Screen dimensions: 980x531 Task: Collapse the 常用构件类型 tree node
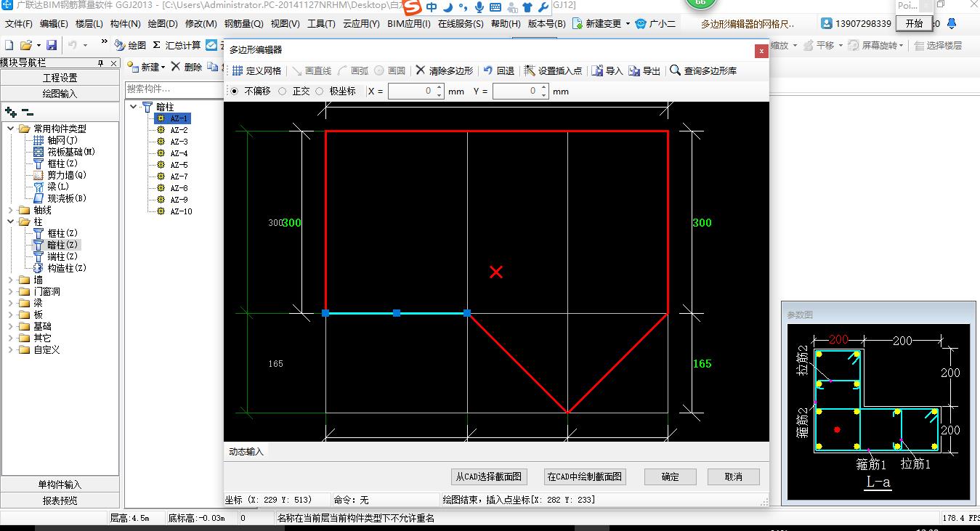(10, 129)
